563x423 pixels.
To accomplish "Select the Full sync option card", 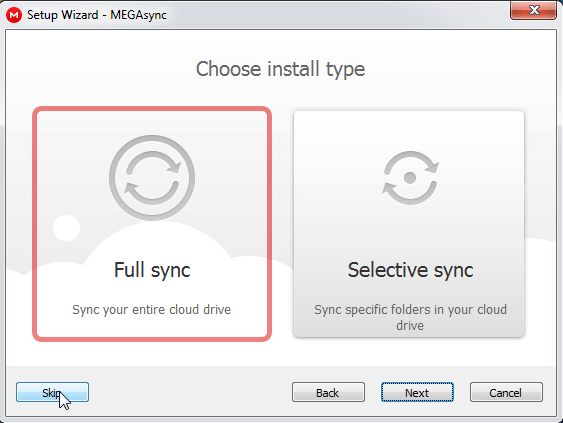I will pos(152,224).
